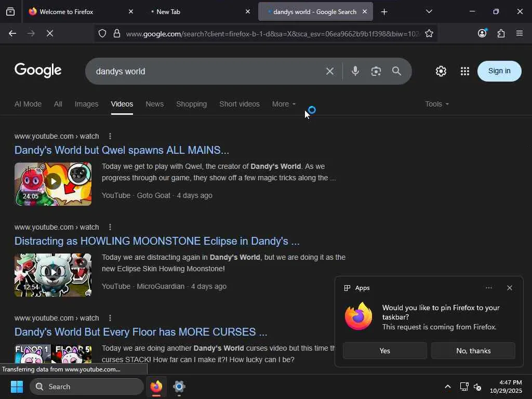Click the Sign in button
The image size is (532, 399).
tap(499, 71)
